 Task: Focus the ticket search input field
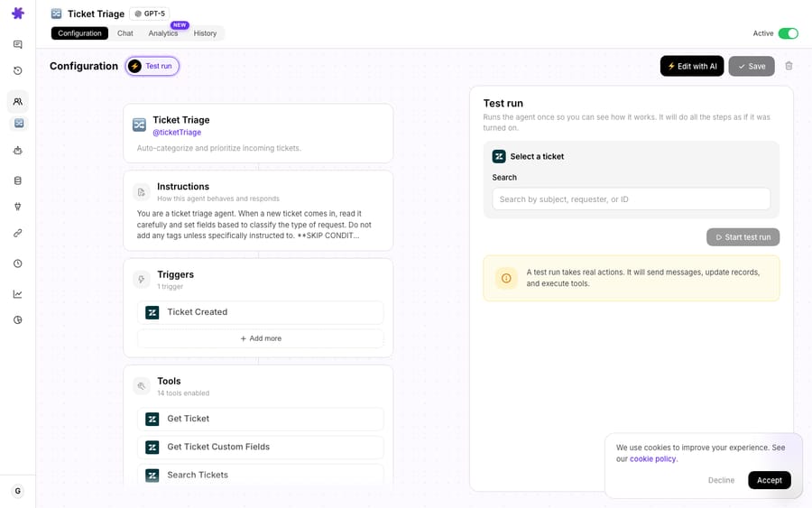(x=631, y=199)
